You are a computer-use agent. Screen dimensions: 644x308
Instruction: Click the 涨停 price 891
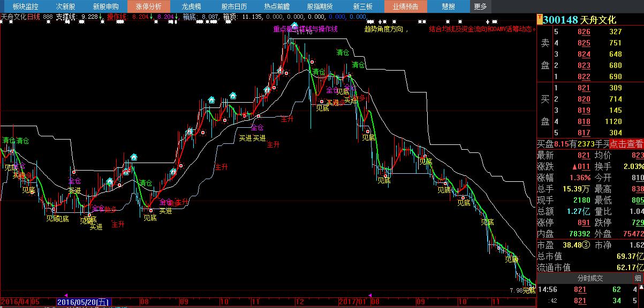pos(584,222)
